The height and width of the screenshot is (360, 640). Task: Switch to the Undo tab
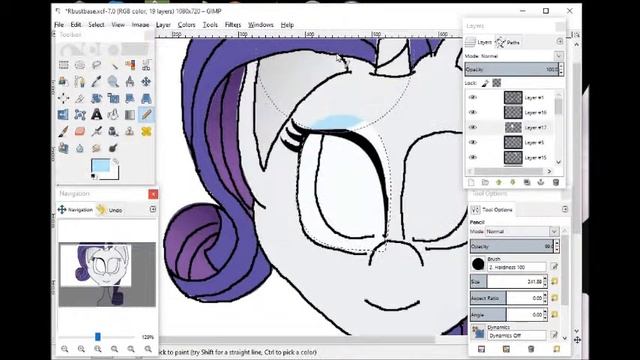point(109,210)
